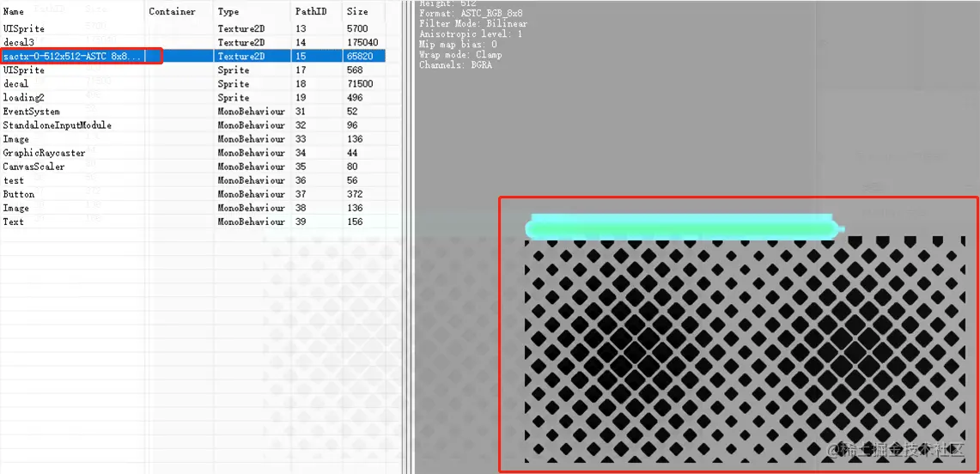Click the Wrap mode: Clamp info line
980x474 pixels.
pos(460,54)
